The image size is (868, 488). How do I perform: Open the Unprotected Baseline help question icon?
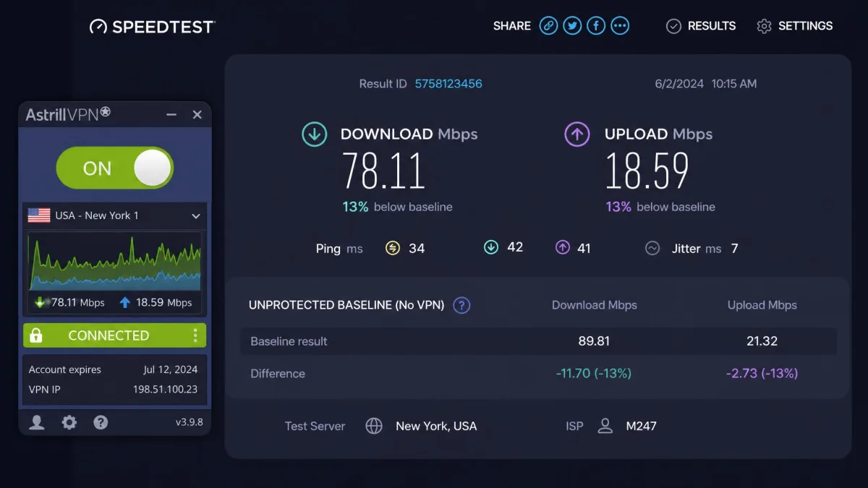[x=461, y=305]
